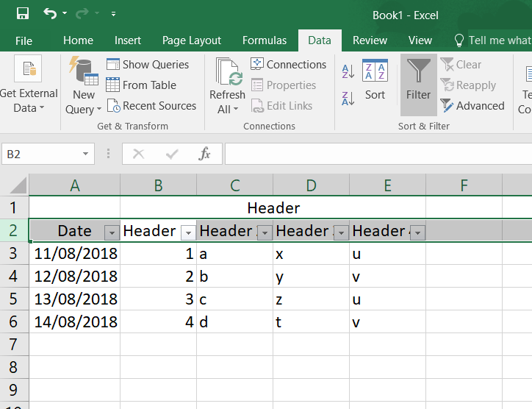The width and height of the screenshot is (532, 409).
Task: Select cell with date 12/08/2018
Action: [x=75, y=276]
